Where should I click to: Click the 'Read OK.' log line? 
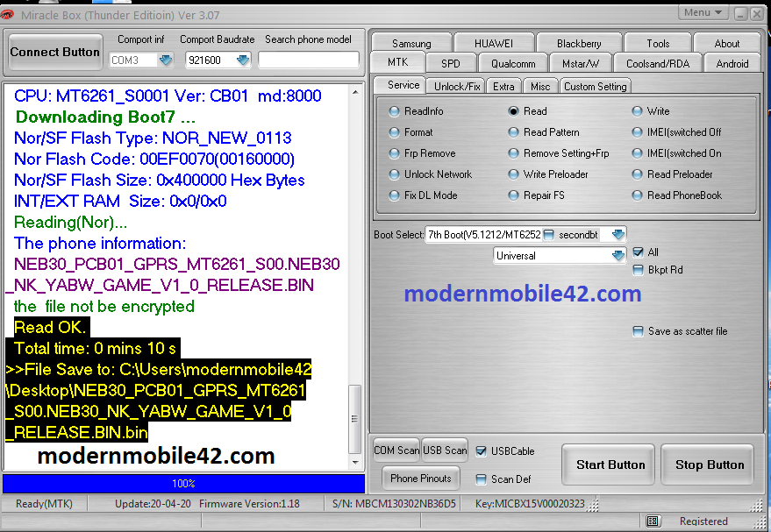(50, 327)
